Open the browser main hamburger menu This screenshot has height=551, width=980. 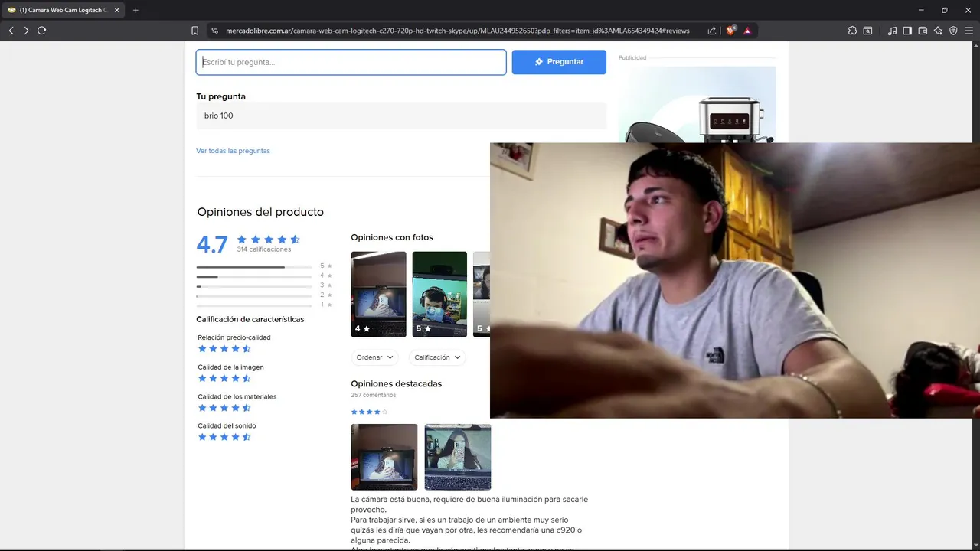(969, 31)
